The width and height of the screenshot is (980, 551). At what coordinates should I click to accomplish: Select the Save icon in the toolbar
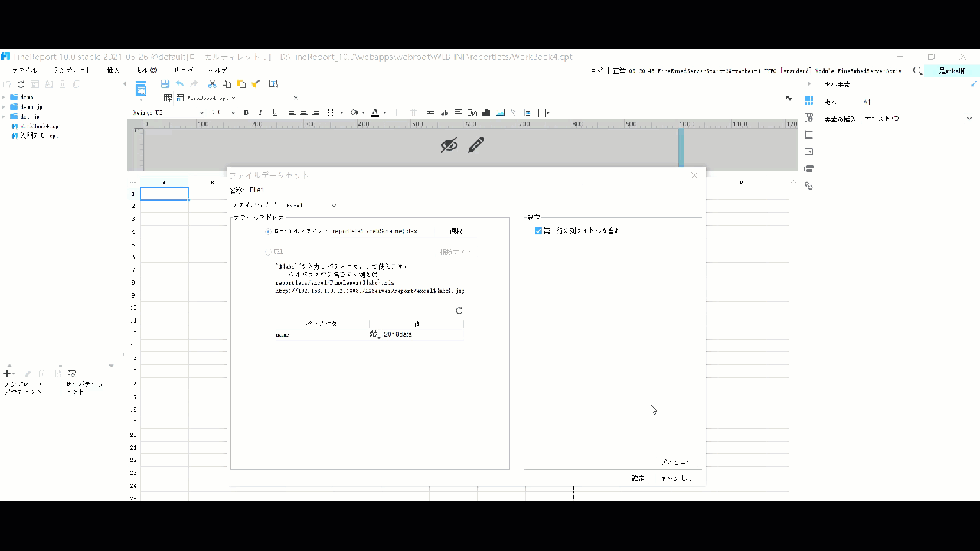(x=164, y=84)
